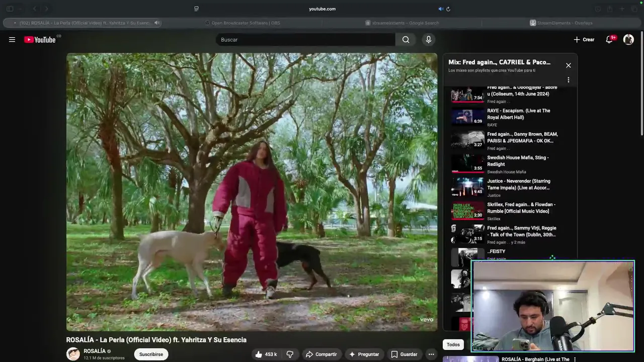This screenshot has width=644, height=362.
Task: Open the account avatar menu
Action: (x=628, y=40)
